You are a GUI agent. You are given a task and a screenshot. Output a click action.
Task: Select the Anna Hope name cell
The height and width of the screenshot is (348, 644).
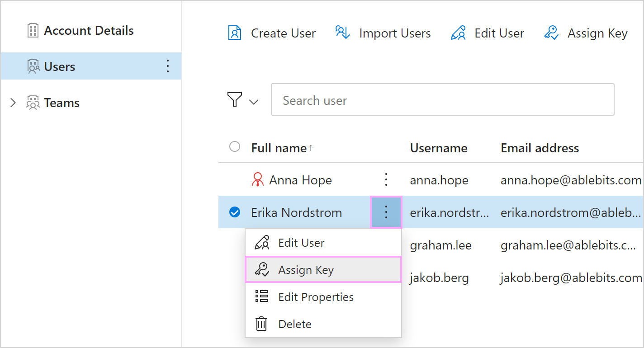pyautogui.click(x=300, y=180)
